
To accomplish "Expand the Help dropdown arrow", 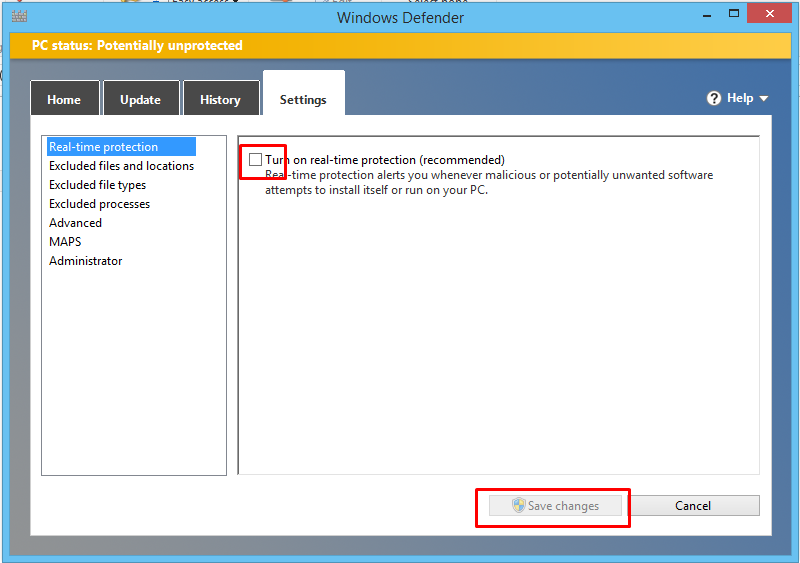I will click(764, 99).
